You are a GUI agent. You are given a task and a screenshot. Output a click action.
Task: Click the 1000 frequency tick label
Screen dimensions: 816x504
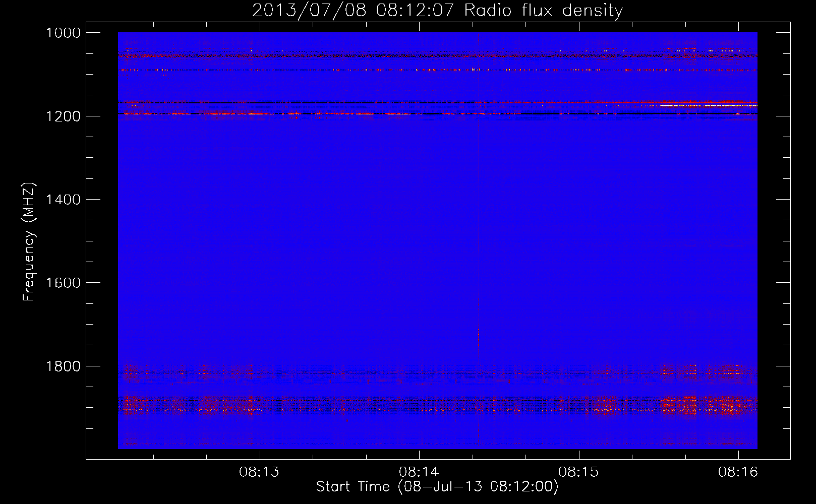[63, 33]
